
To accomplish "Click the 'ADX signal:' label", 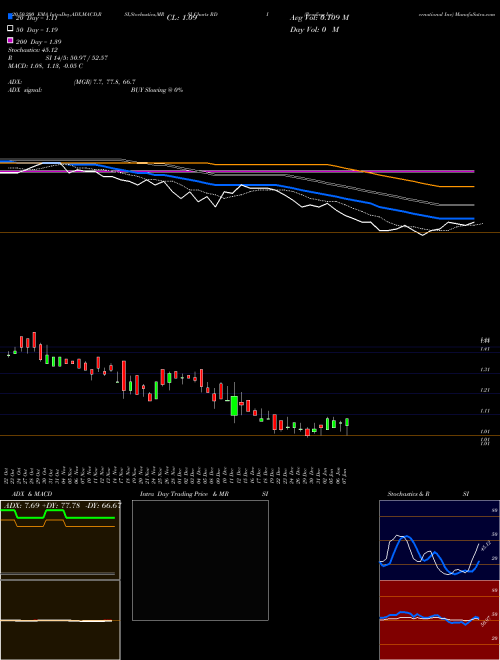I will [25, 90].
